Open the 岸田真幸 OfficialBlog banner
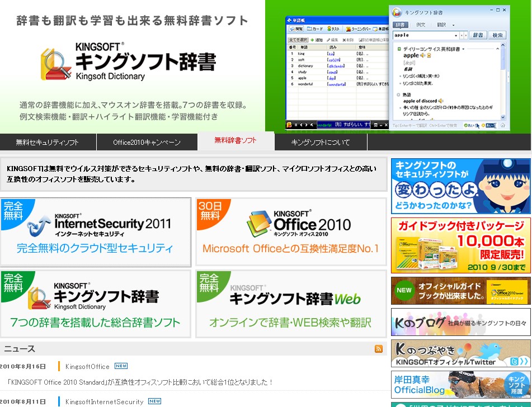The width and height of the screenshot is (532, 407). click(x=460, y=385)
